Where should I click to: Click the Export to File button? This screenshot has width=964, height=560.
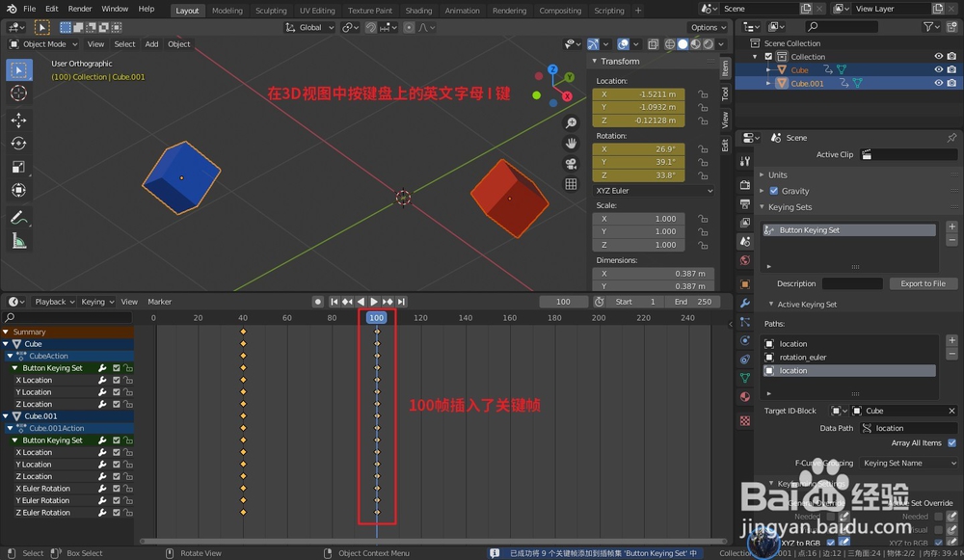tap(923, 283)
